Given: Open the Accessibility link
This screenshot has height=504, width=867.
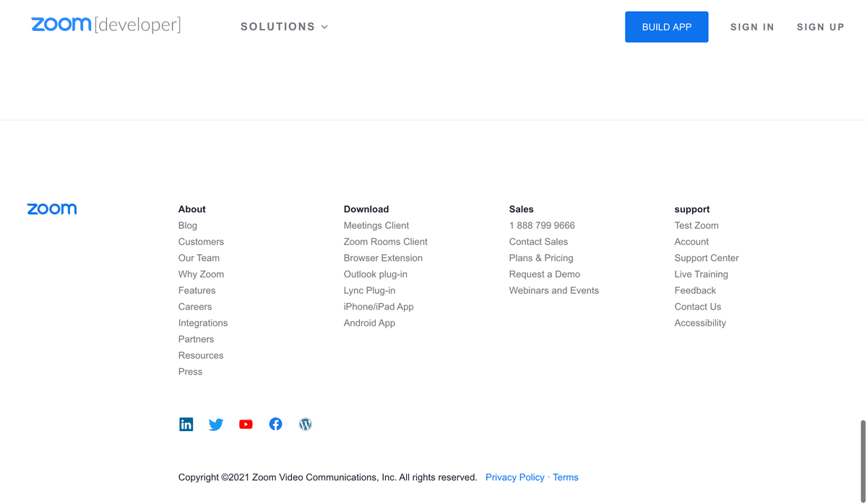Looking at the screenshot, I should coord(700,323).
